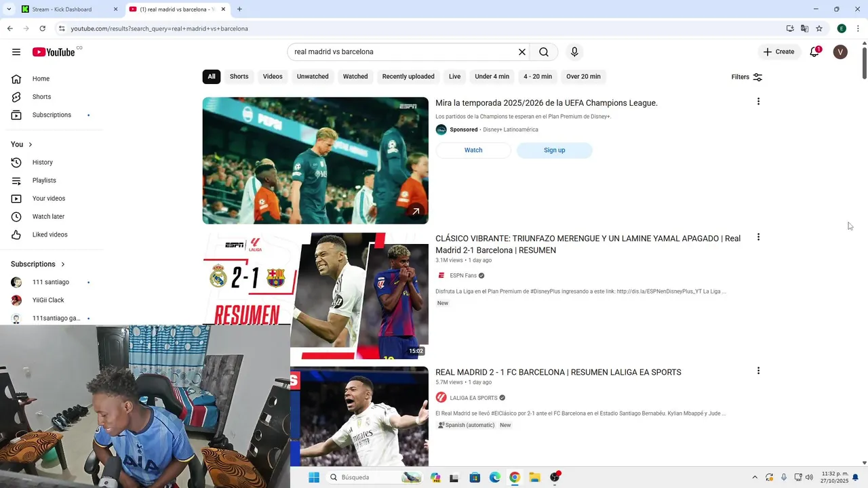
Task: Open OBS Studio from the taskbar
Action: 555,478
